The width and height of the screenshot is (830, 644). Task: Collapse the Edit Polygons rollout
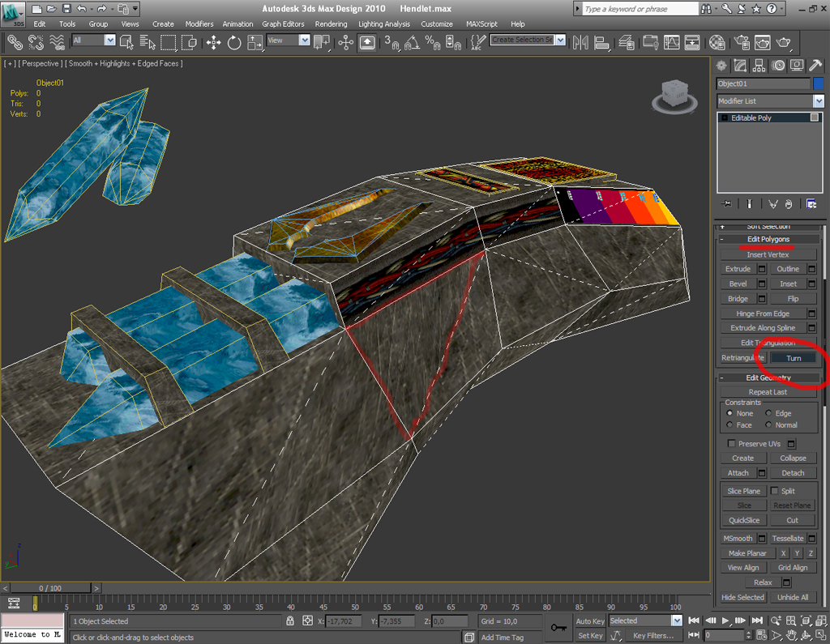[768, 239]
